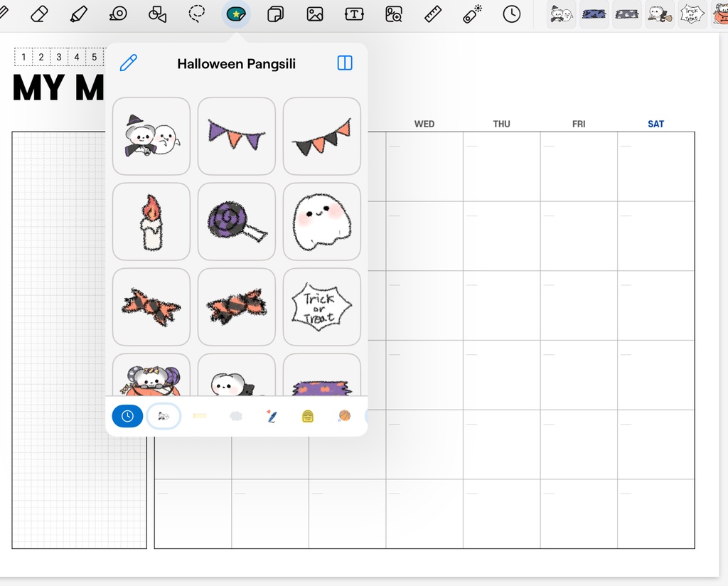Go to page tab 4
Image resolution: width=728 pixels, height=586 pixels.
(x=77, y=57)
